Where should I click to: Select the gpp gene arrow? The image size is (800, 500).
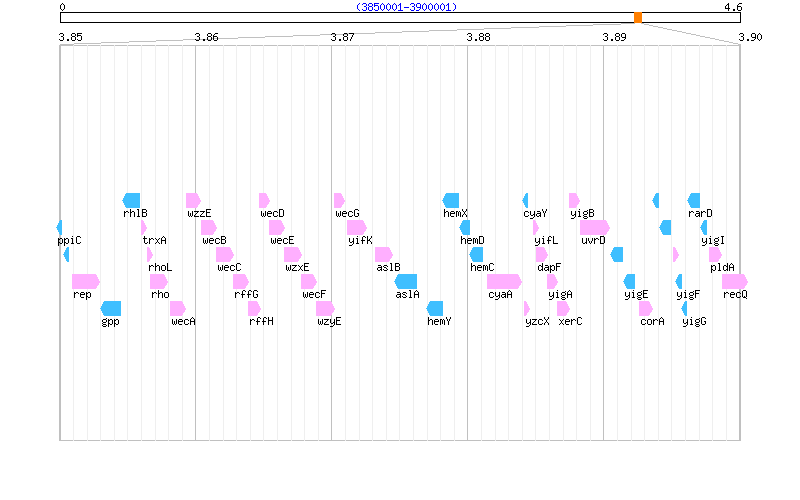111,308
